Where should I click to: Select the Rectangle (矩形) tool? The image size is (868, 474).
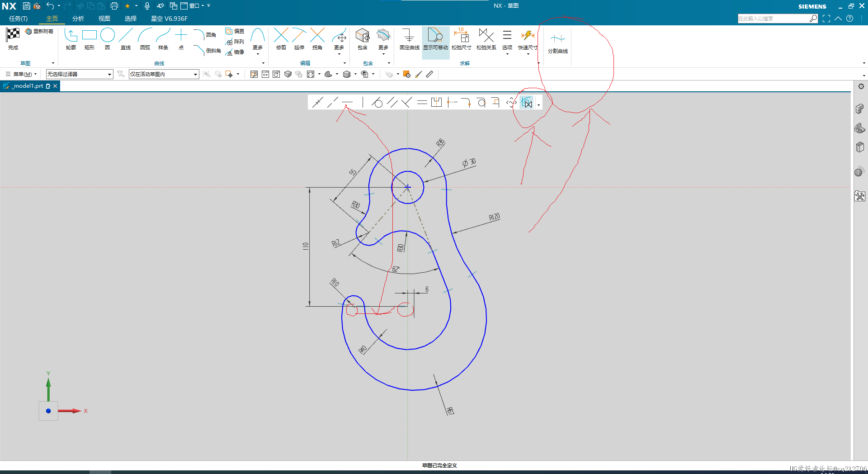tap(90, 39)
